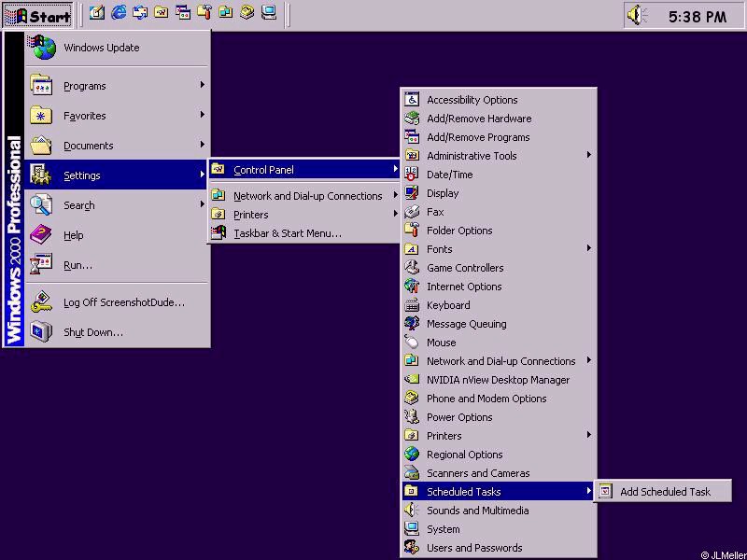
Task: Click the Regional Options globe icon
Action: pos(412,455)
